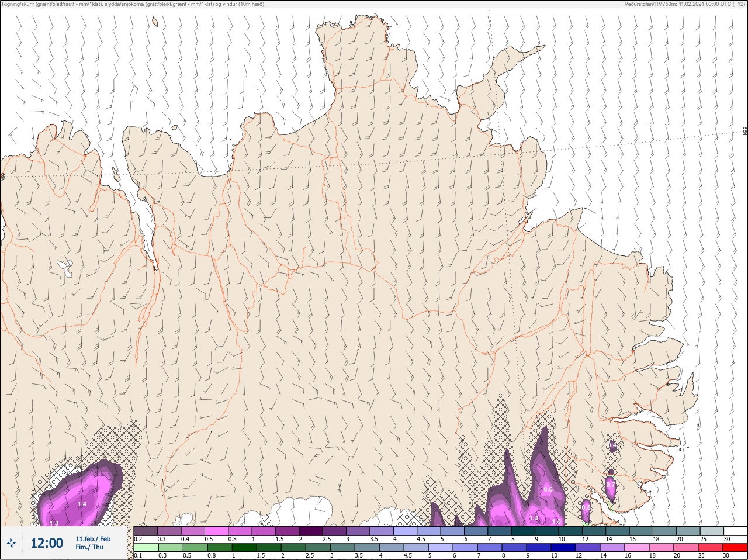The image size is (748, 560).
Task: Click the '4.5' label in the top legend row
Action: click(421, 539)
